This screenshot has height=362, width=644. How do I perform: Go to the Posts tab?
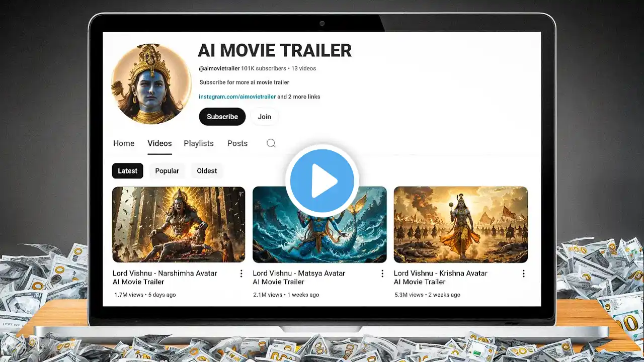(x=237, y=143)
